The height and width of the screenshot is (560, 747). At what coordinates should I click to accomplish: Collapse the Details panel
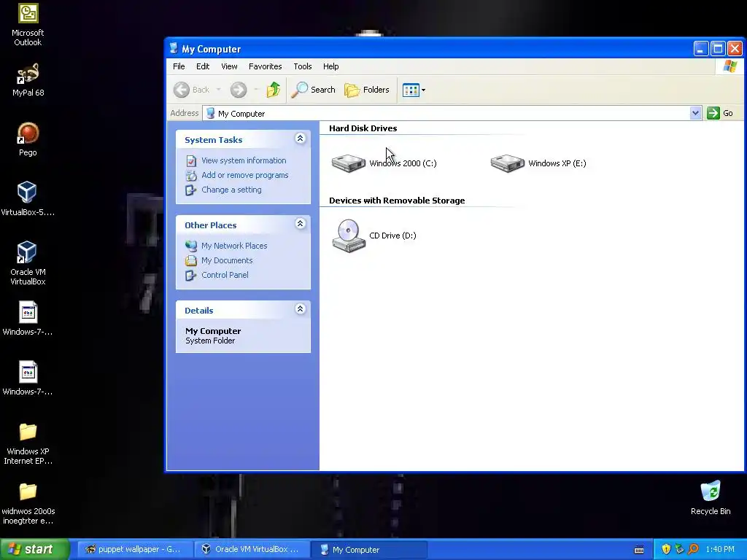click(300, 309)
